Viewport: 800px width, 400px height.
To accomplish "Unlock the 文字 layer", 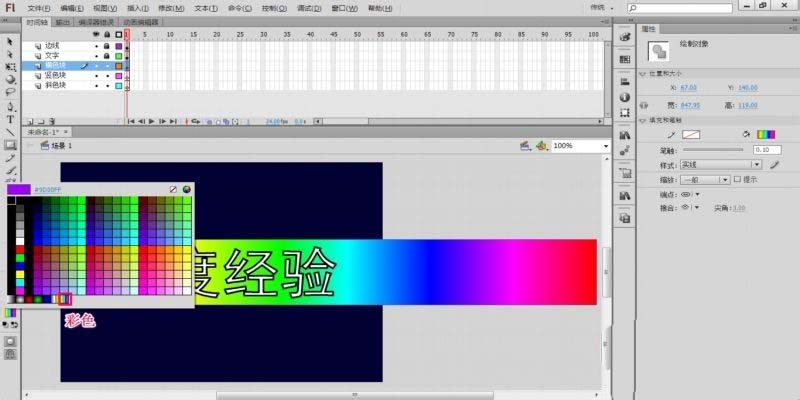I will (x=107, y=56).
